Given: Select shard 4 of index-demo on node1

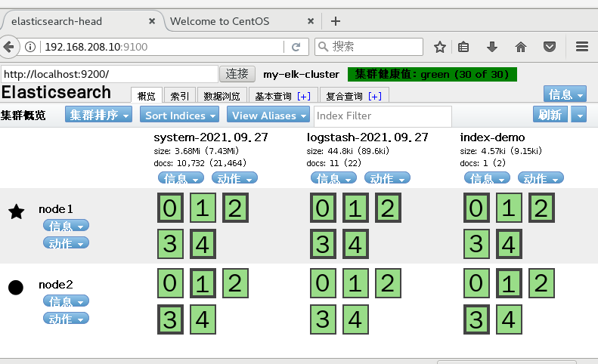Looking at the screenshot, I should tap(509, 244).
